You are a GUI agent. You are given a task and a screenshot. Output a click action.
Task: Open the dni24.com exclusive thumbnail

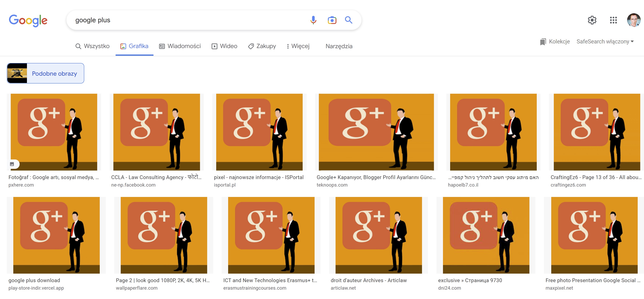pos(486,235)
